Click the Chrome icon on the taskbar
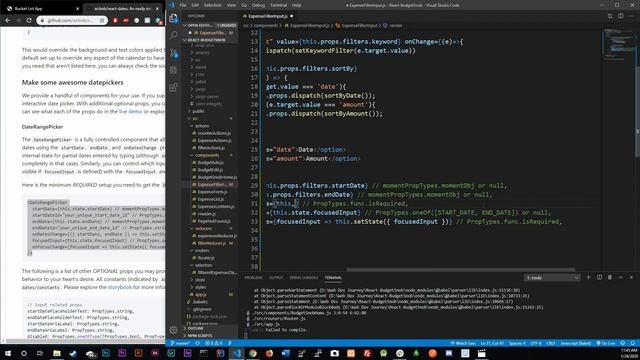This screenshot has width=640, height=360. 253,353
